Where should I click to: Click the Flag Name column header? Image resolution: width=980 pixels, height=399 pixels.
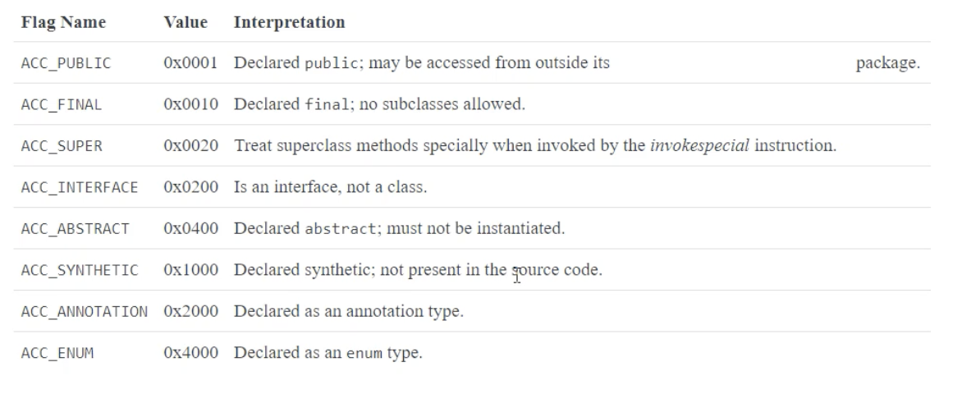[x=63, y=22]
